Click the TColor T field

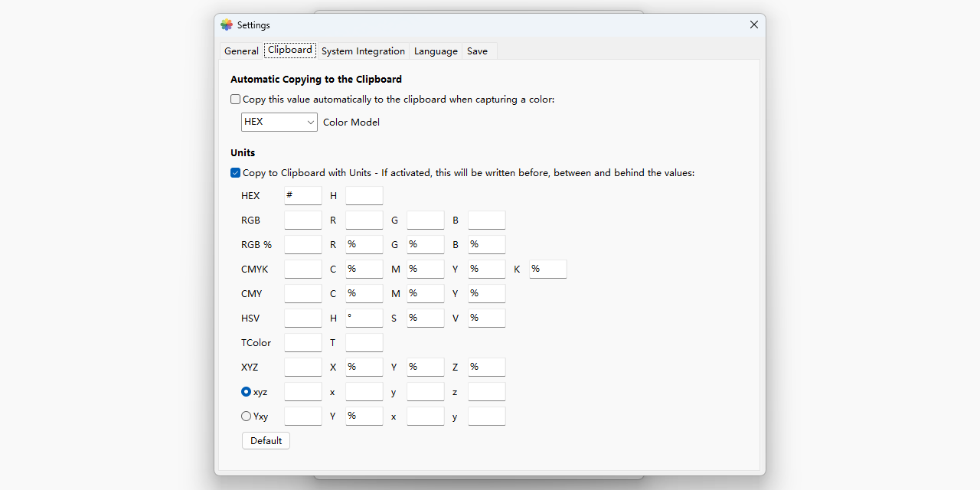coord(364,343)
